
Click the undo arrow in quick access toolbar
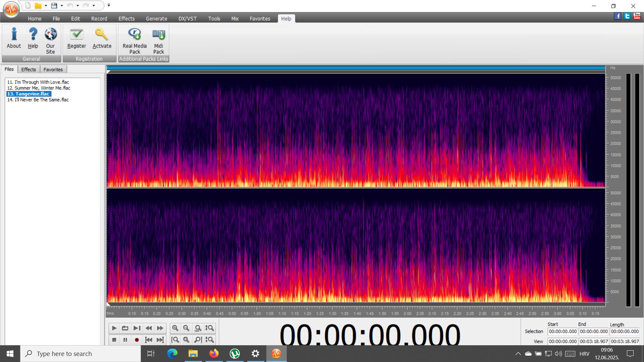[70, 5]
